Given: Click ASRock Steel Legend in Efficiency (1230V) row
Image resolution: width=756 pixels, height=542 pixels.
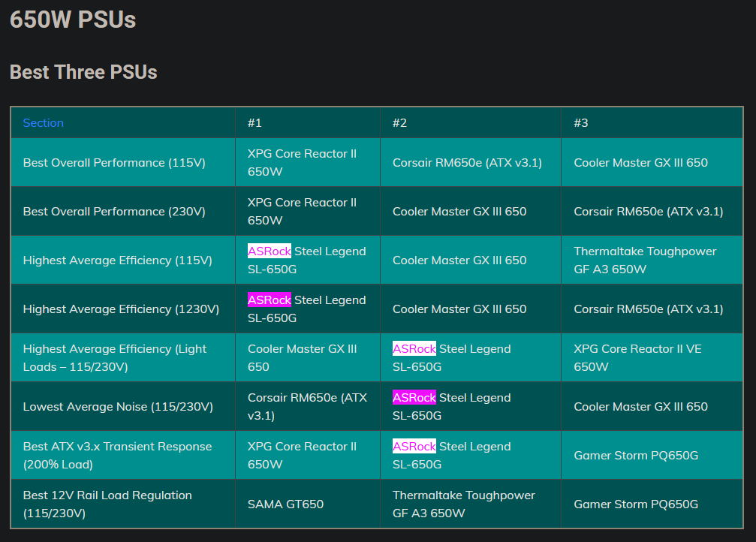Looking at the screenshot, I should 306,309.
